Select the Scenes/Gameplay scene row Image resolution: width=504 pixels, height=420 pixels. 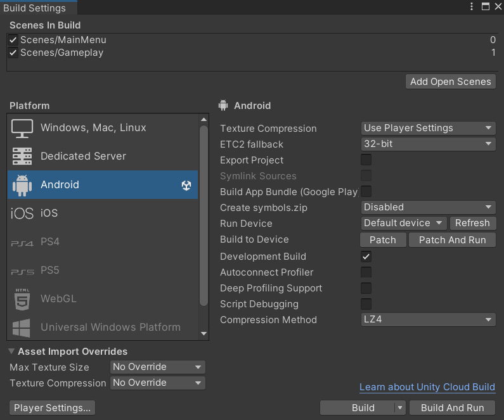click(252, 53)
